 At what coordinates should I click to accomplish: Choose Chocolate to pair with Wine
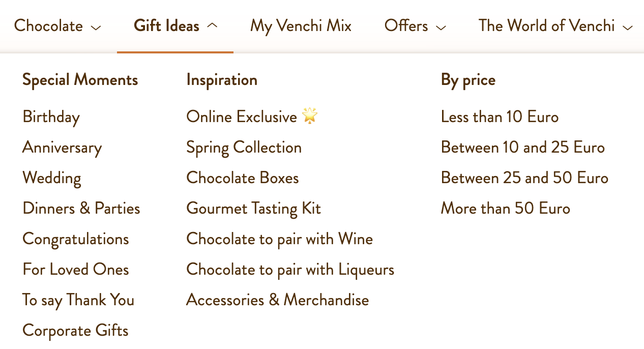tap(280, 239)
